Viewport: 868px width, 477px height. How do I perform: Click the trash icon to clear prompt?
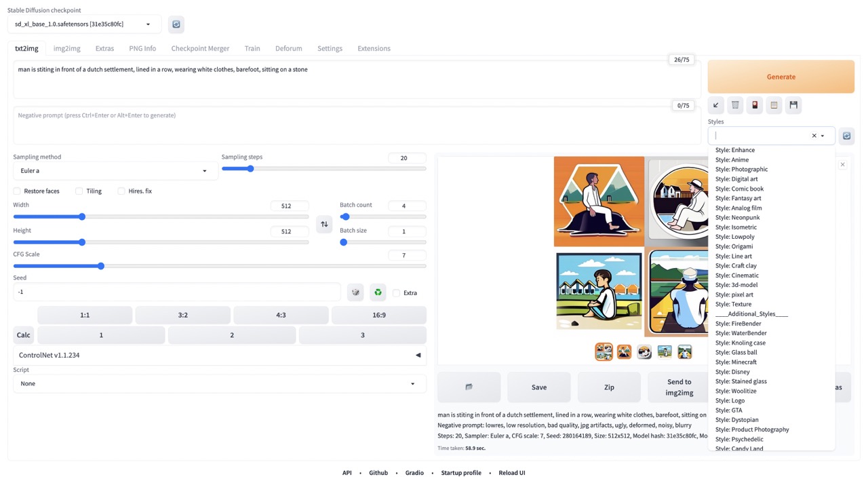tap(735, 105)
